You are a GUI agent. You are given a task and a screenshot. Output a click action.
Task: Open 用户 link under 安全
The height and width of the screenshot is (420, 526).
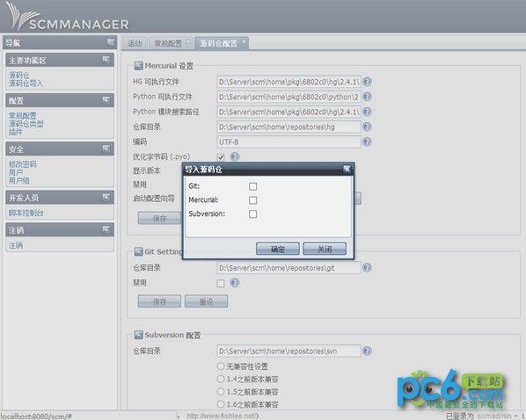(x=16, y=172)
